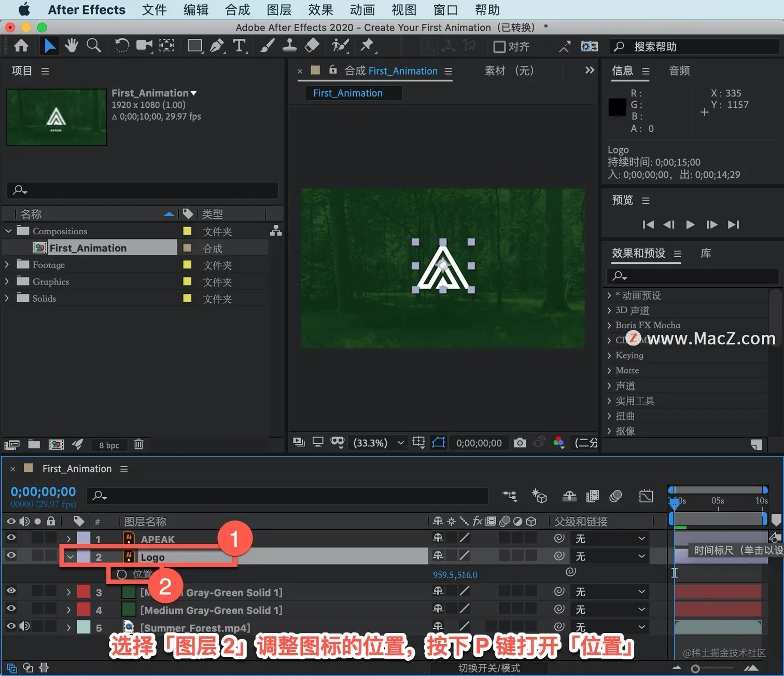Select the Brush tool
The height and width of the screenshot is (676, 784).
click(x=267, y=46)
